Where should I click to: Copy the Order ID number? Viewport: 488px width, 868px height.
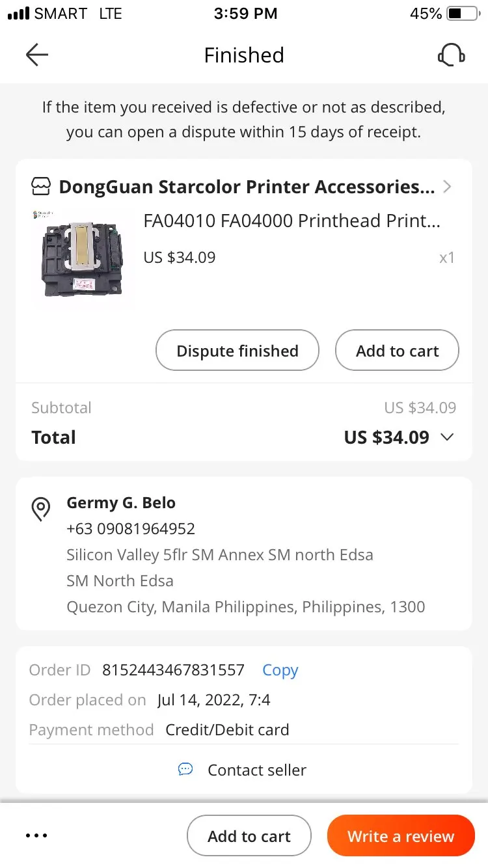(x=280, y=670)
